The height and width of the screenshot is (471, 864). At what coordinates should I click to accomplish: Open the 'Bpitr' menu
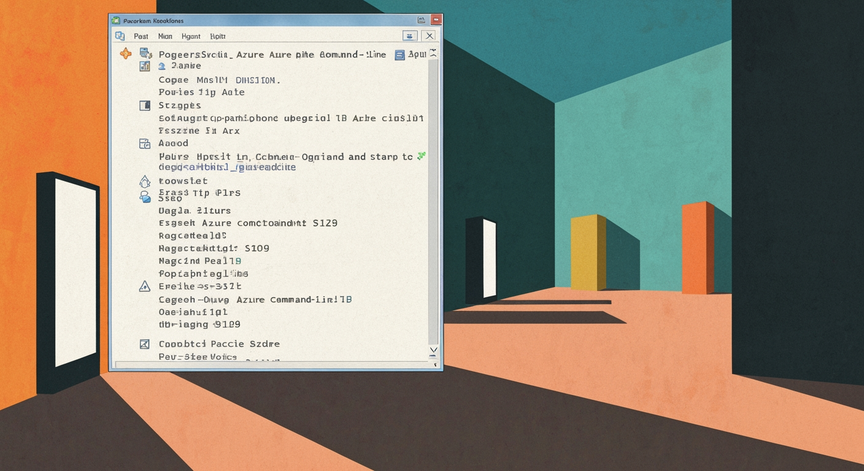point(218,36)
